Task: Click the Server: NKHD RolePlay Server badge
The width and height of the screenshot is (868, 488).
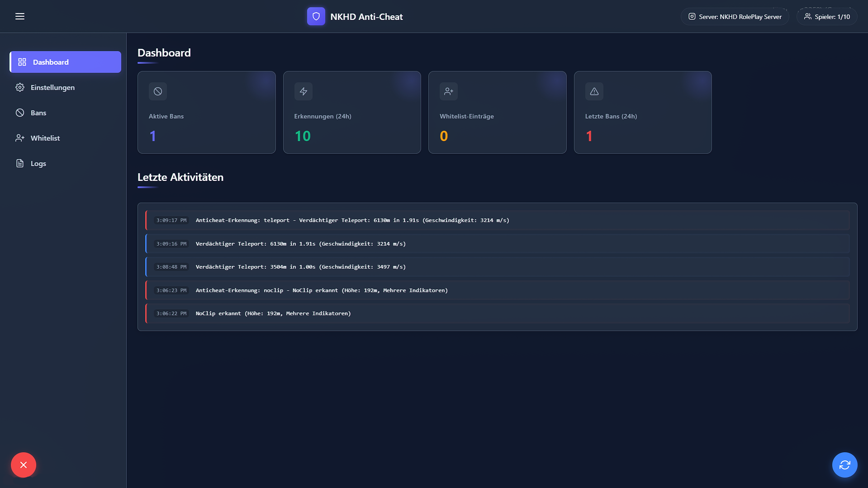Action: coord(735,16)
